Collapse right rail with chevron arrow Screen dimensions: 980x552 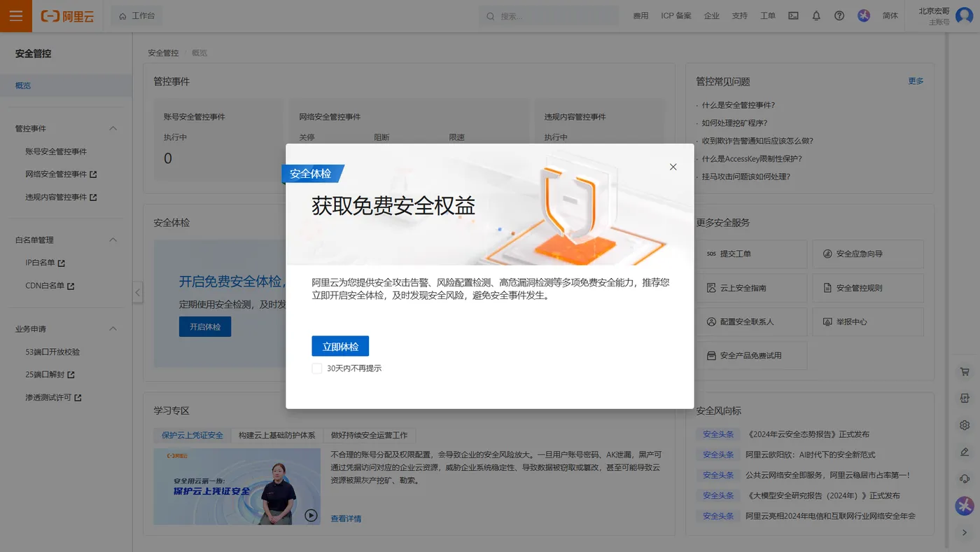[965, 532]
